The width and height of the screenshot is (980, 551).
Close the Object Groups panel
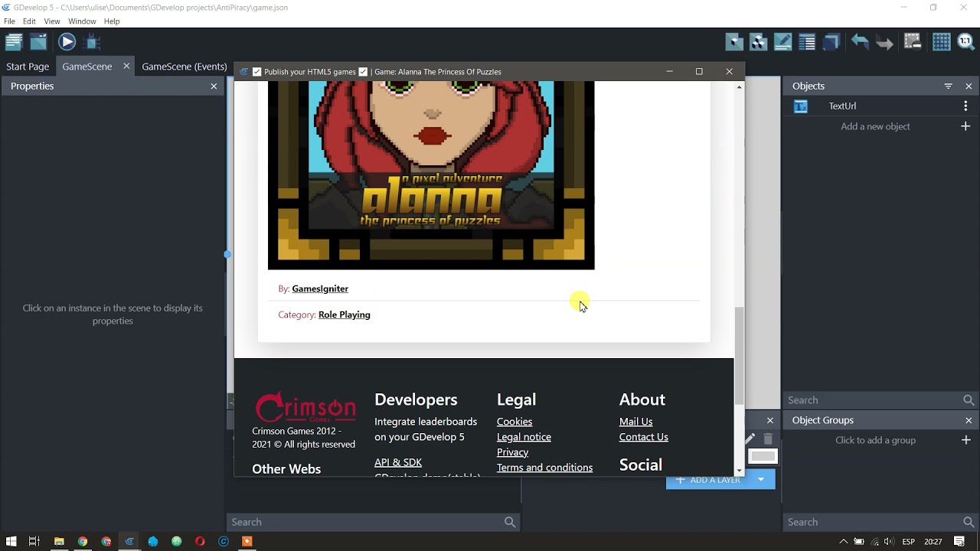(969, 420)
